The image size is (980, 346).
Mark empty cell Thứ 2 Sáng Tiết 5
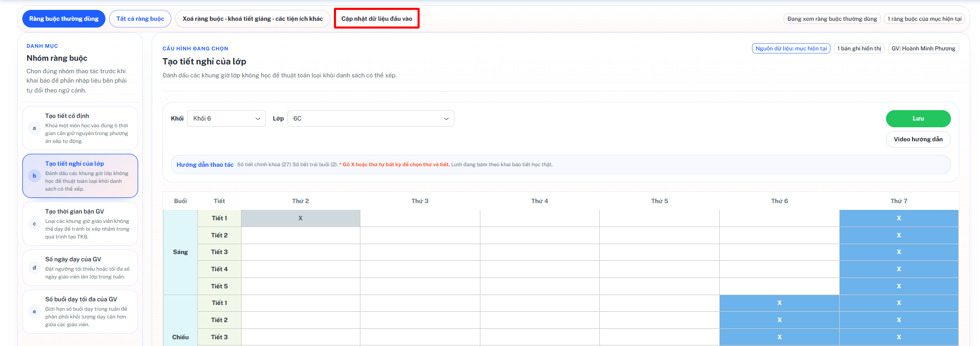(x=300, y=286)
